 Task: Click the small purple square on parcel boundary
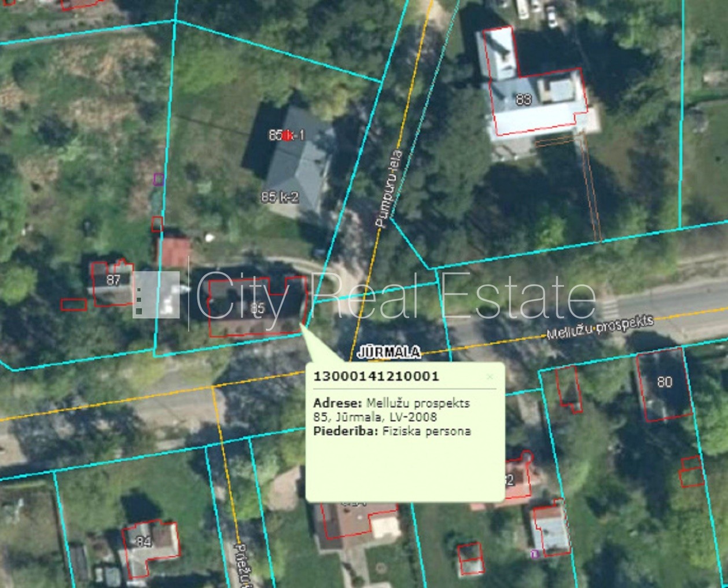tap(158, 179)
